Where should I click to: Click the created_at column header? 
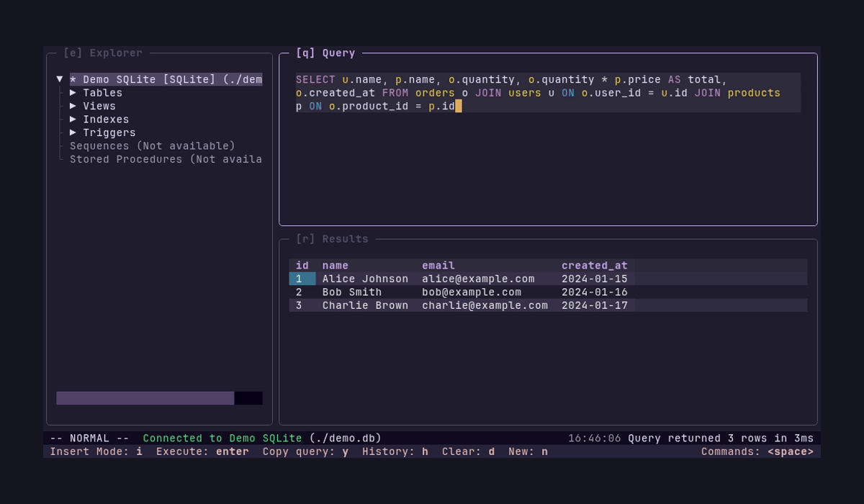coord(595,265)
